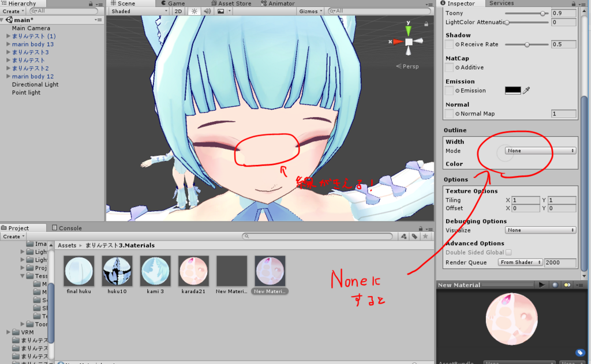591x364 pixels.
Task: Switch to the Game tab
Action: (173, 3)
